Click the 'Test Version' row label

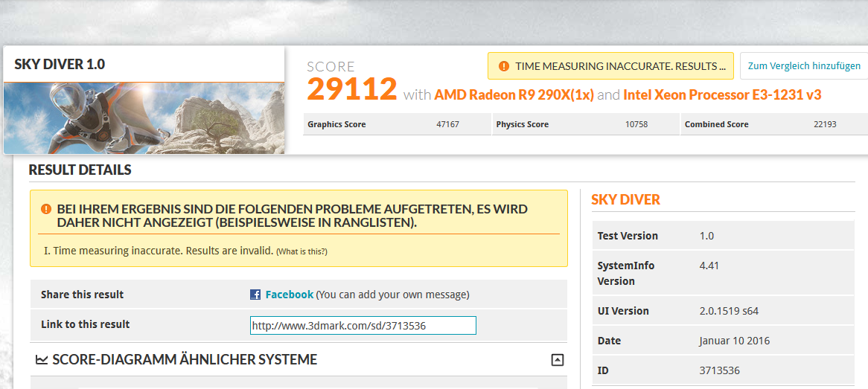tap(628, 236)
